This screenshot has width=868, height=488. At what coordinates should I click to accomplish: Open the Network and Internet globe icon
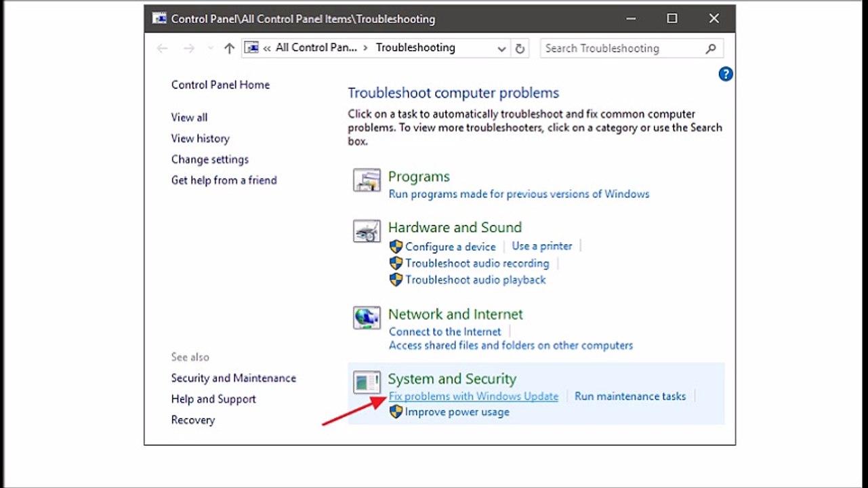pyautogui.click(x=367, y=318)
